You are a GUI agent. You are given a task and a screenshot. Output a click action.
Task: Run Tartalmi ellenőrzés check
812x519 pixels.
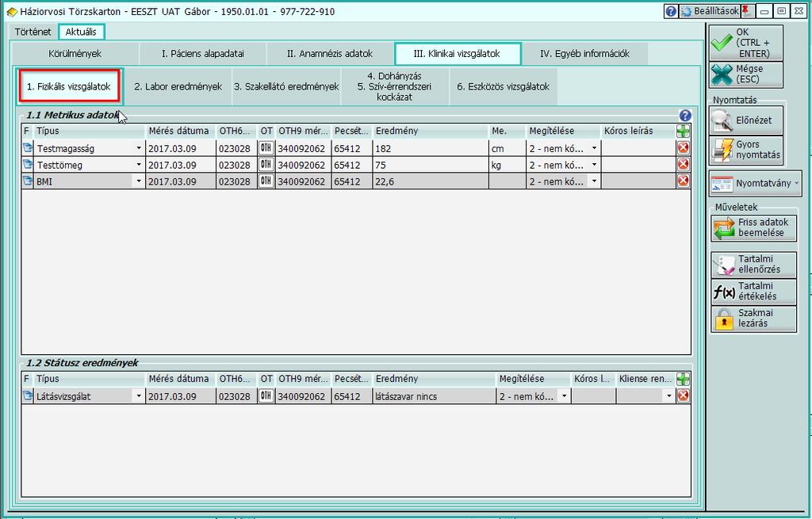click(753, 265)
